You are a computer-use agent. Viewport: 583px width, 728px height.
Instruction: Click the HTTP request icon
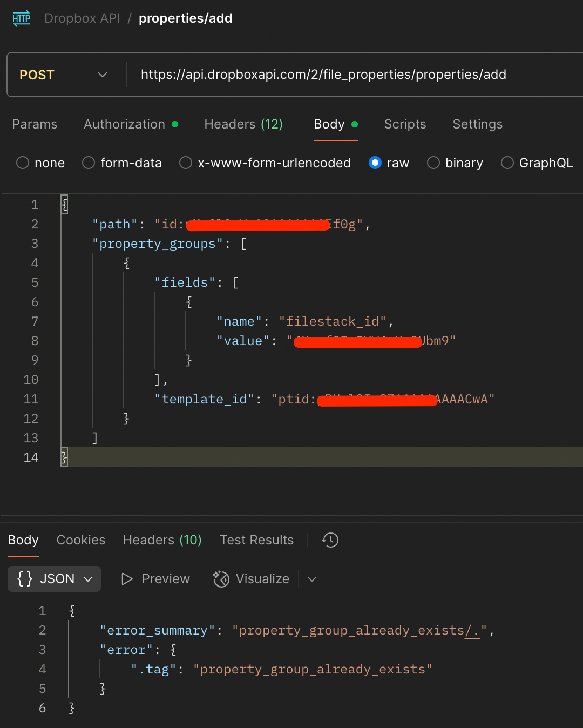tap(22, 18)
